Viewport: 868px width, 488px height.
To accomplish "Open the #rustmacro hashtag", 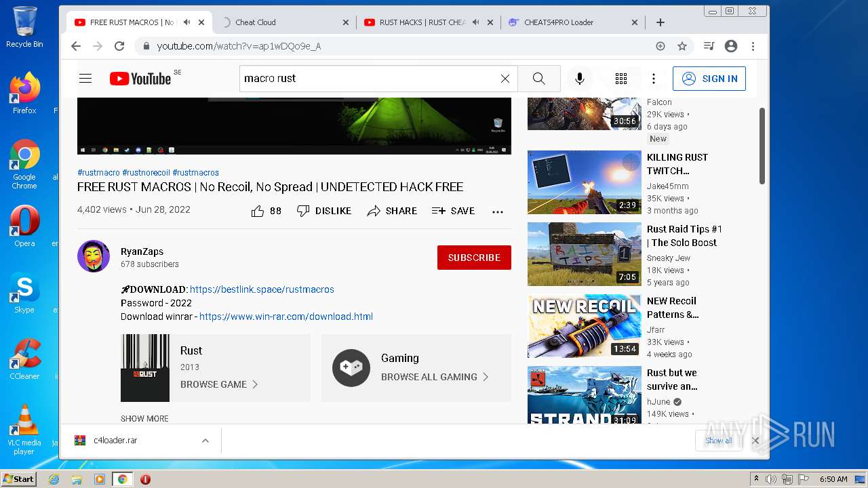I will [x=98, y=173].
